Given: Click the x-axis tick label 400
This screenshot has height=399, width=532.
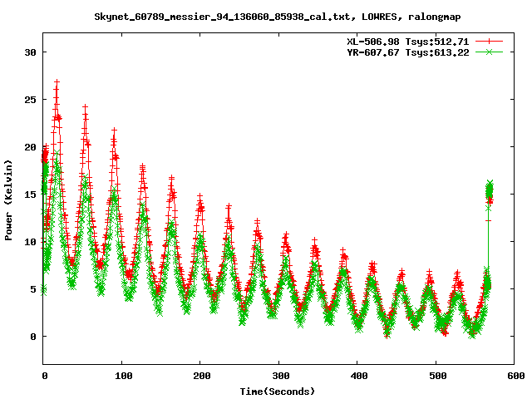Looking at the screenshot, I should tap(359, 376).
